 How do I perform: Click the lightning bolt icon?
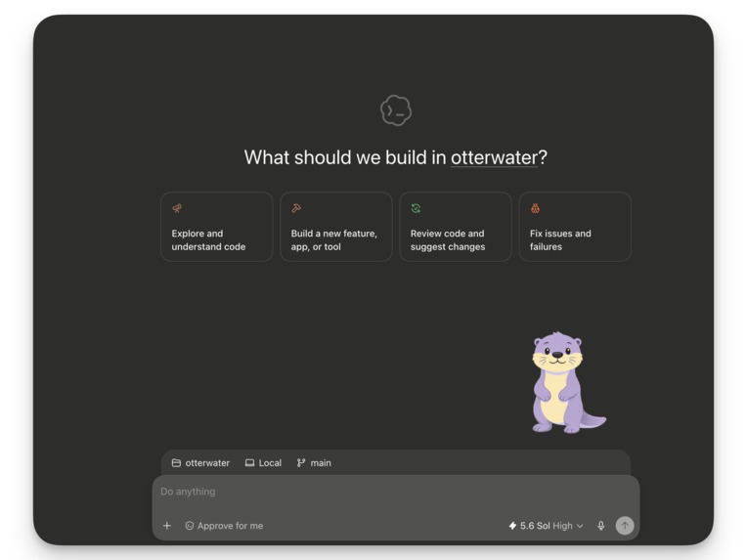click(512, 526)
